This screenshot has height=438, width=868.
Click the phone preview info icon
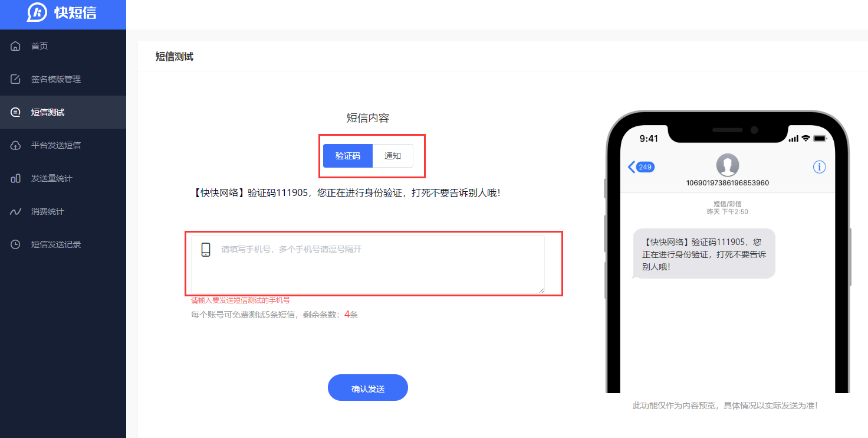[819, 167]
